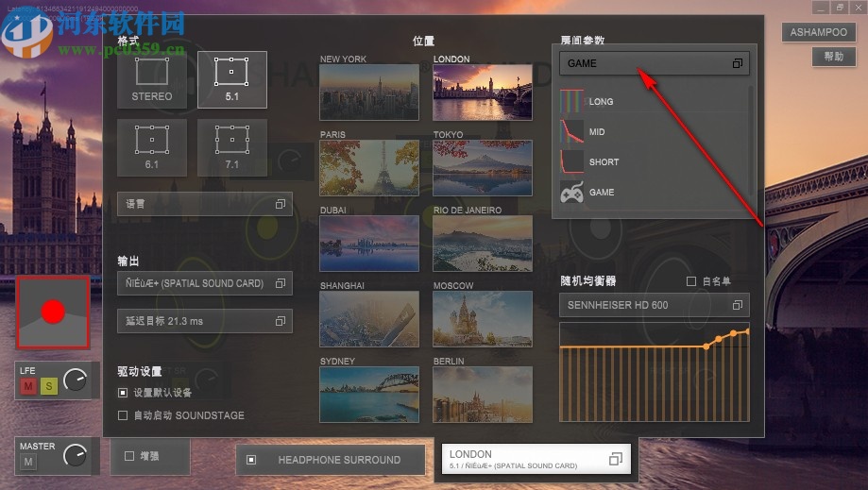Open the 语言 dropdown
868x490 pixels.
coord(205,204)
